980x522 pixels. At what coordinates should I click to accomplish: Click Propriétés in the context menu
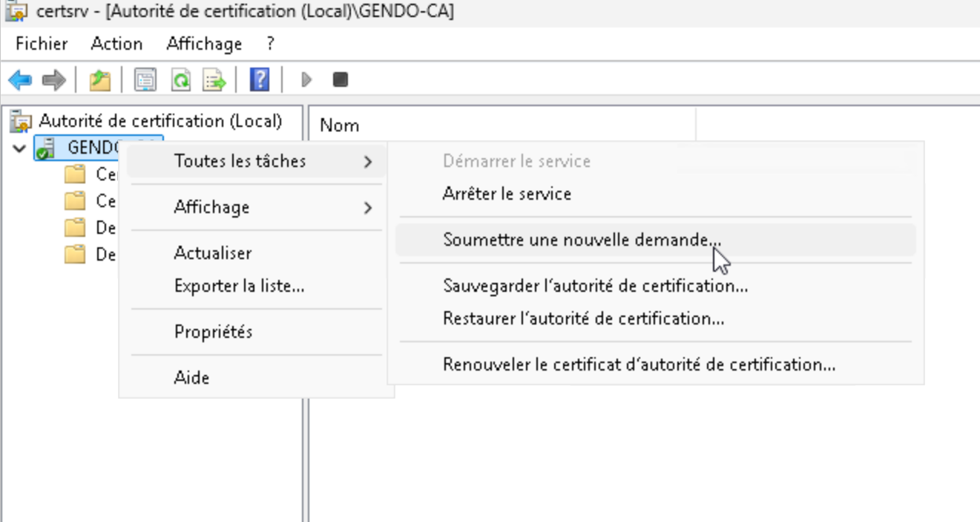tap(213, 332)
